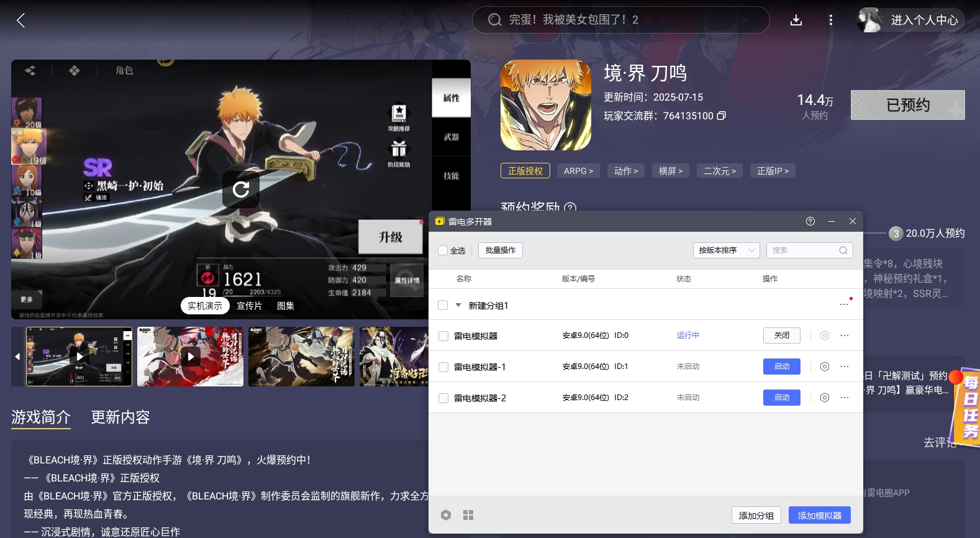Click 进入个人中心 to open profile
This screenshot has height=538, width=980.
925,20
